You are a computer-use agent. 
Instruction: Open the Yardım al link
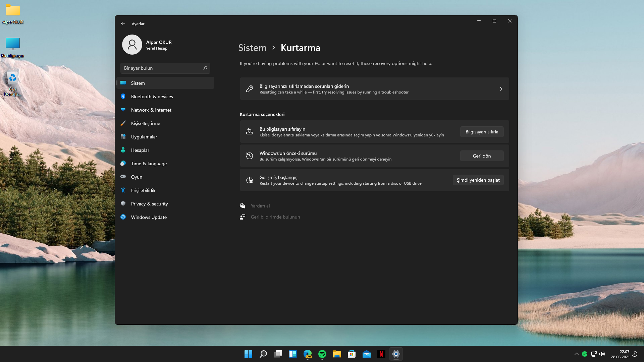pyautogui.click(x=260, y=206)
